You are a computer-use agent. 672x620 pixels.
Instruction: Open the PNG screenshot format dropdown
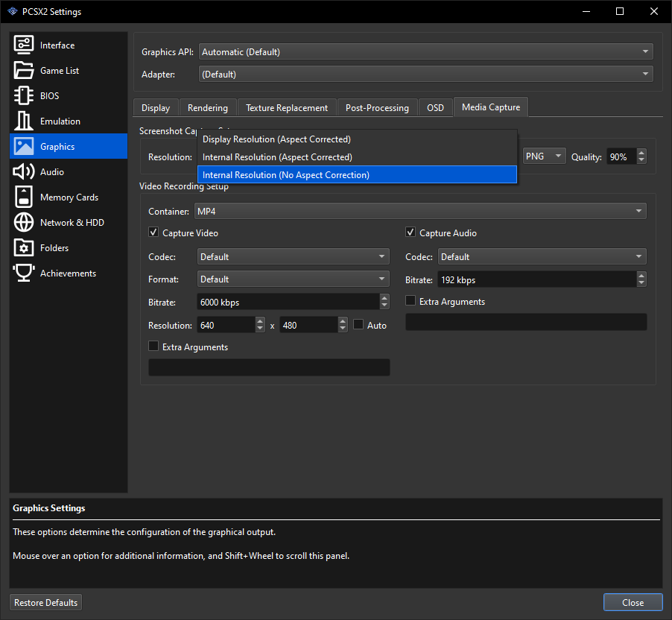point(544,156)
